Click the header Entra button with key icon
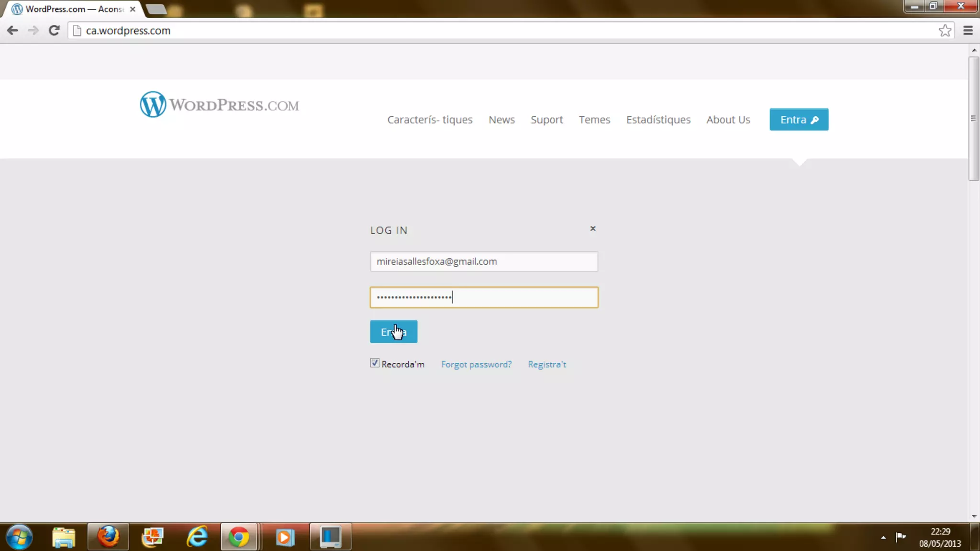The height and width of the screenshot is (551, 980). tap(799, 120)
